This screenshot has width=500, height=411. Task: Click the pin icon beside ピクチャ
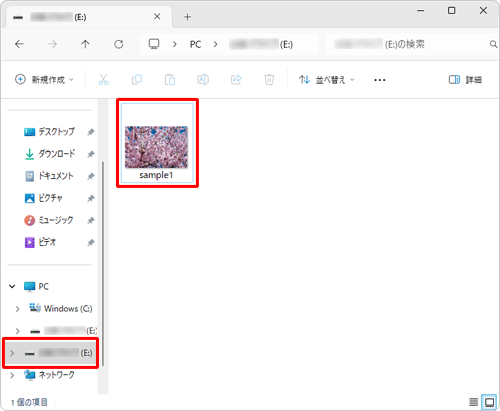[90, 198]
